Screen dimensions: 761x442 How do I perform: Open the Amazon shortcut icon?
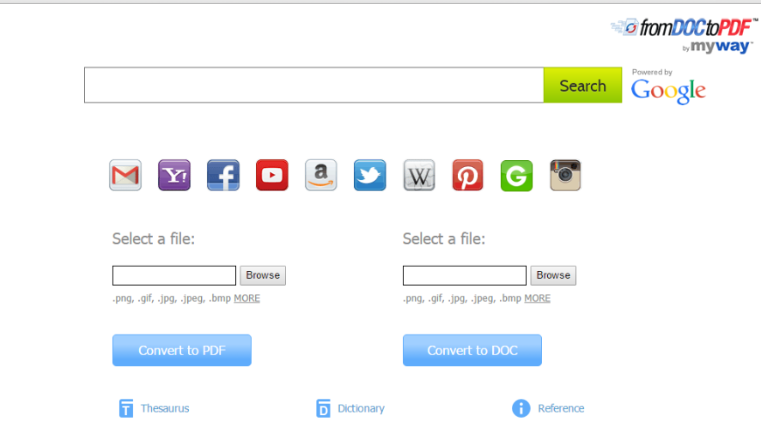tap(321, 175)
